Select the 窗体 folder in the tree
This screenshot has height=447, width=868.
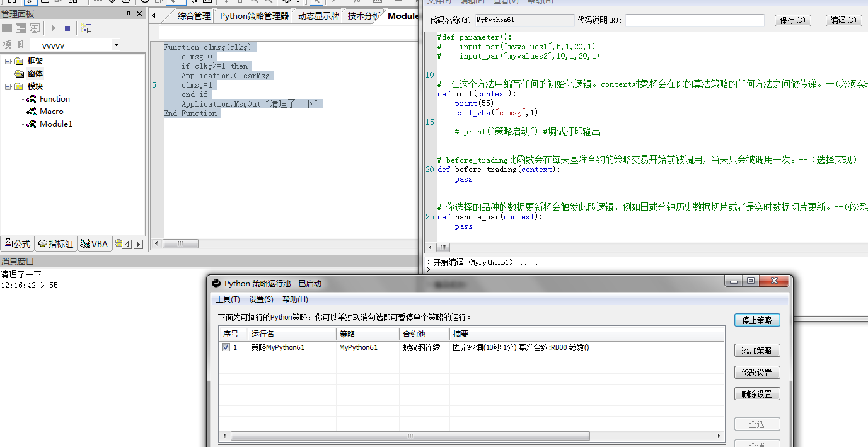(35, 74)
